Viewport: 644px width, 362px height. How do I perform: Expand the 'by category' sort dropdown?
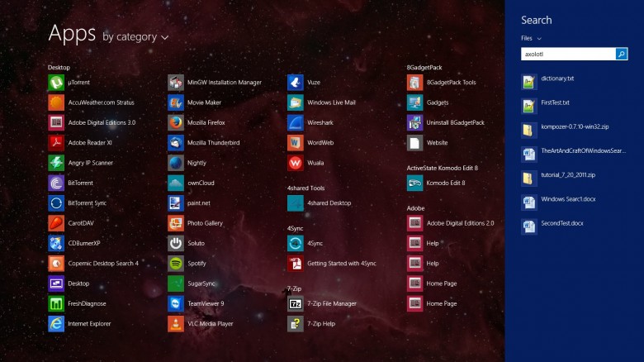(135, 37)
